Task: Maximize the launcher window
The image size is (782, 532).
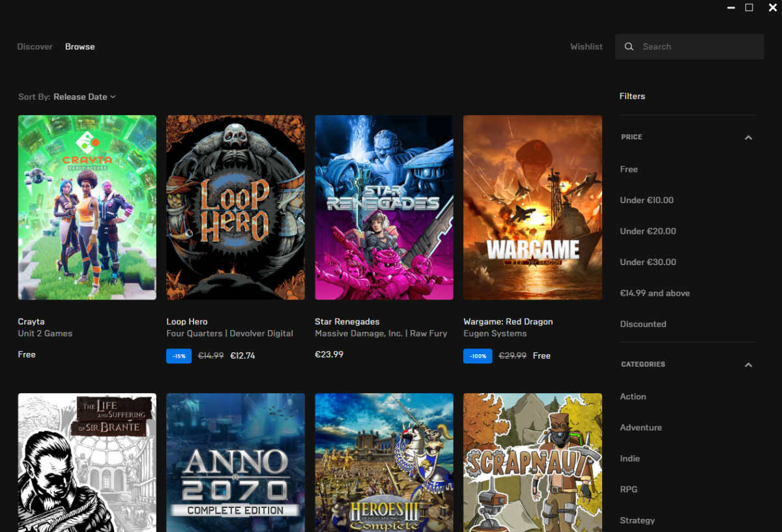Action: 749,8
